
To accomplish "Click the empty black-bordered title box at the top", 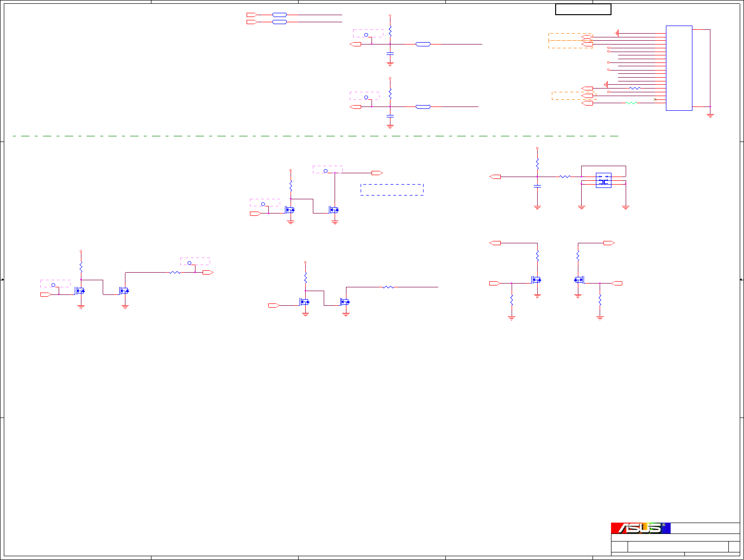I will point(583,9).
